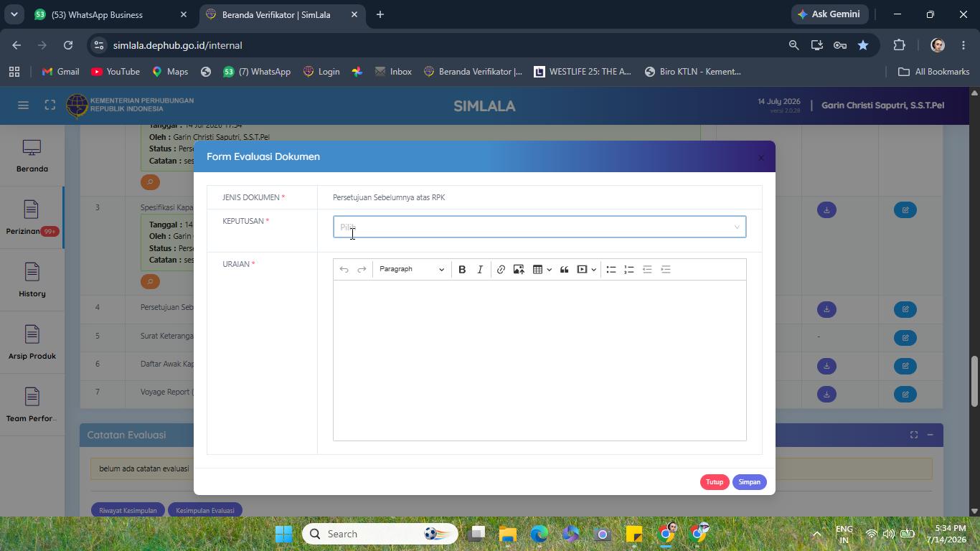Open Chrome tab search dropdown
This screenshot has width=980, height=551.
14,14
